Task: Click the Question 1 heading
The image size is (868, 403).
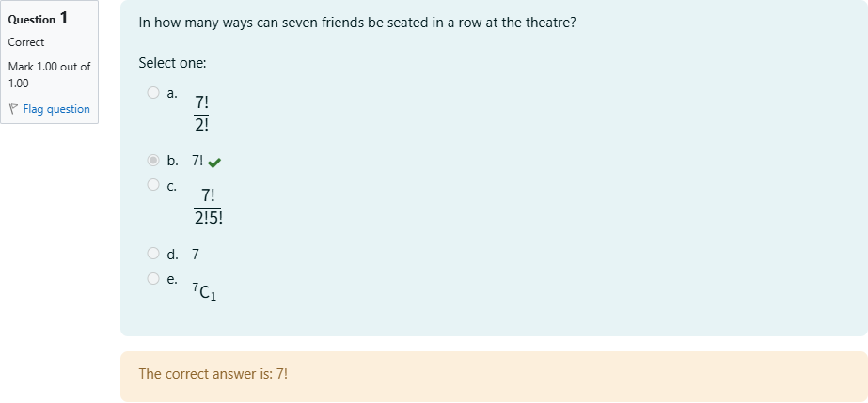Action: 38,18
